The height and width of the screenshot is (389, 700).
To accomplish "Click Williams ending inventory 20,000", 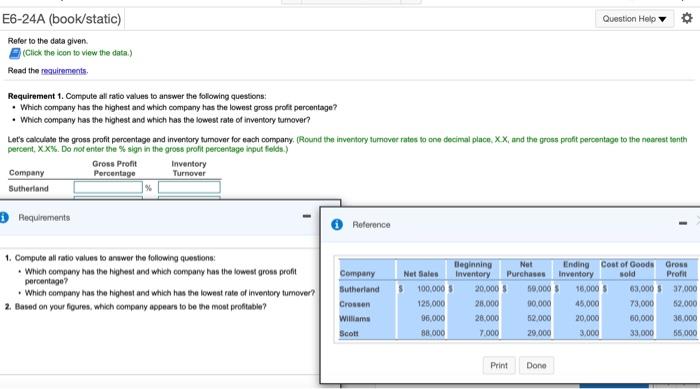I will pyautogui.click(x=587, y=318).
